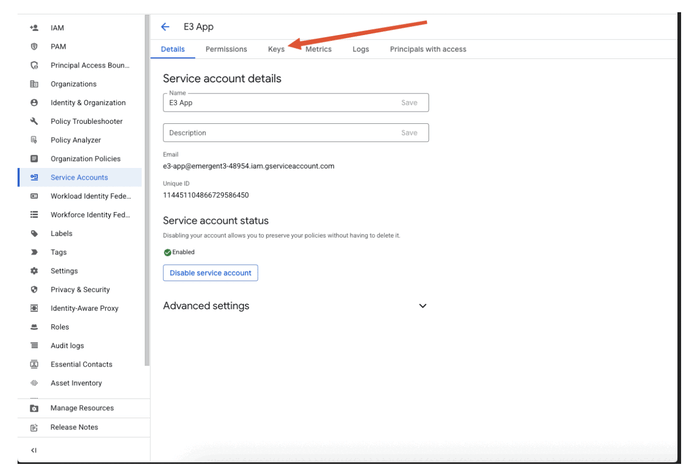The height and width of the screenshot is (474, 688).
Task: Click the Audit logs lines icon
Action: 34,345
